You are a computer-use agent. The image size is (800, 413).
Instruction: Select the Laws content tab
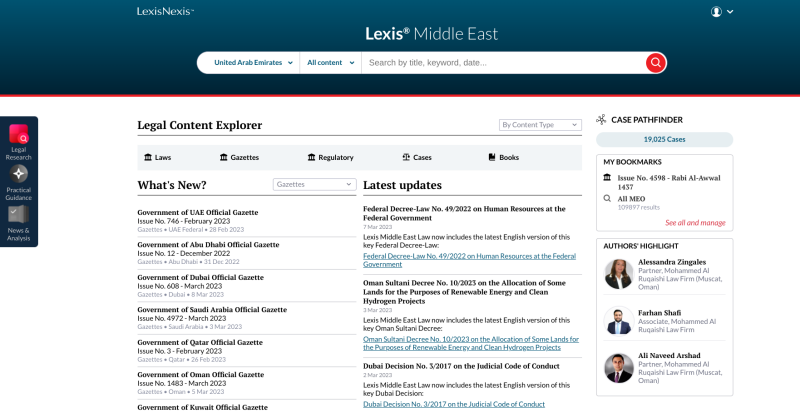[x=158, y=157]
